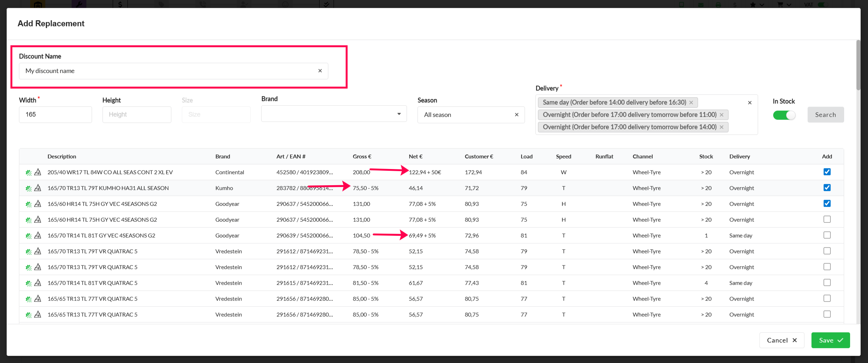Open the Brand dropdown
This screenshot has width=868, height=363.
click(x=334, y=114)
